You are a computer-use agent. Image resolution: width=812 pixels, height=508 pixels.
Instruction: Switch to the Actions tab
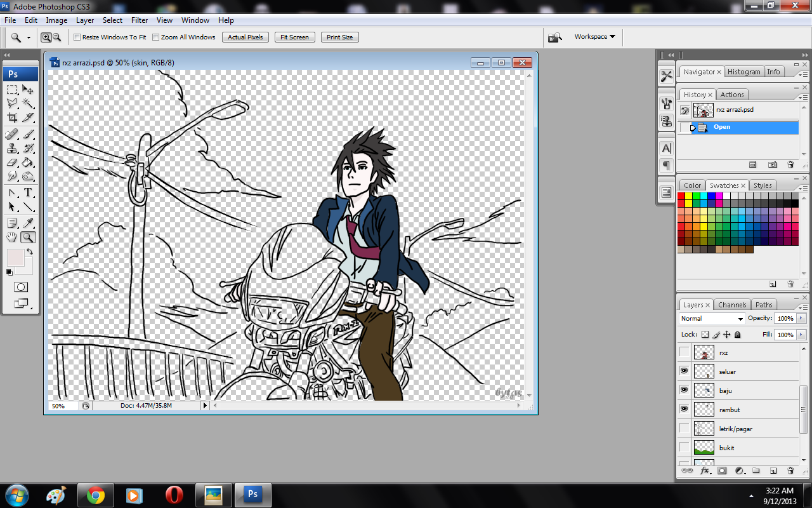point(732,95)
